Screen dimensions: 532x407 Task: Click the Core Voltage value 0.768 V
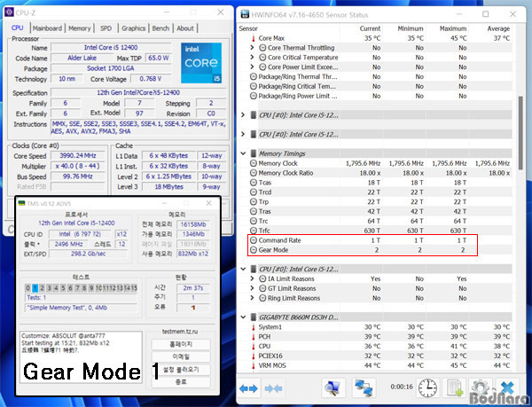coord(151,79)
